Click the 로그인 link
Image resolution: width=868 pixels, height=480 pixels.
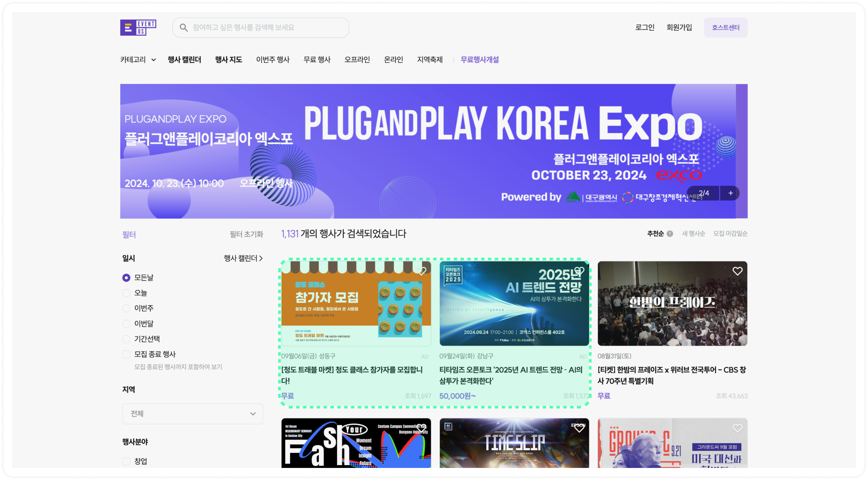[x=645, y=27]
